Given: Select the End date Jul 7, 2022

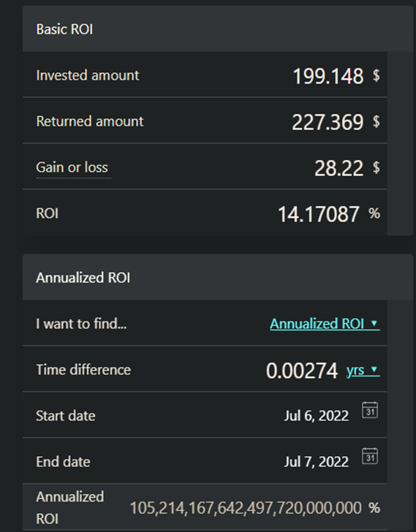Looking at the screenshot, I should [x=317, y=462].
